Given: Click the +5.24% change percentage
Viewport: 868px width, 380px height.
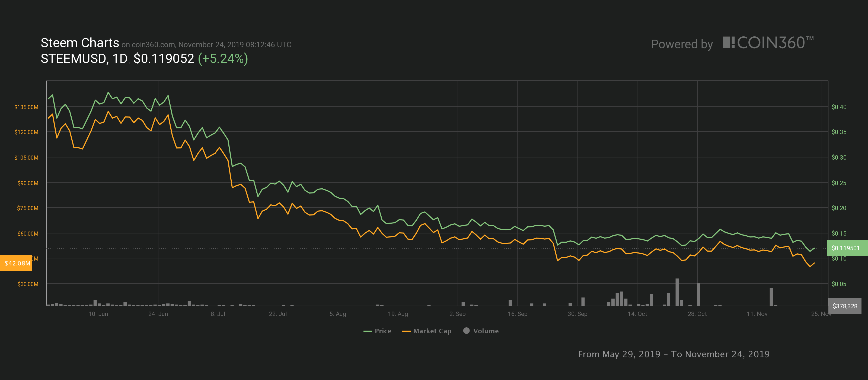Looking at the screenshot, I should click(x=223, y=59).
